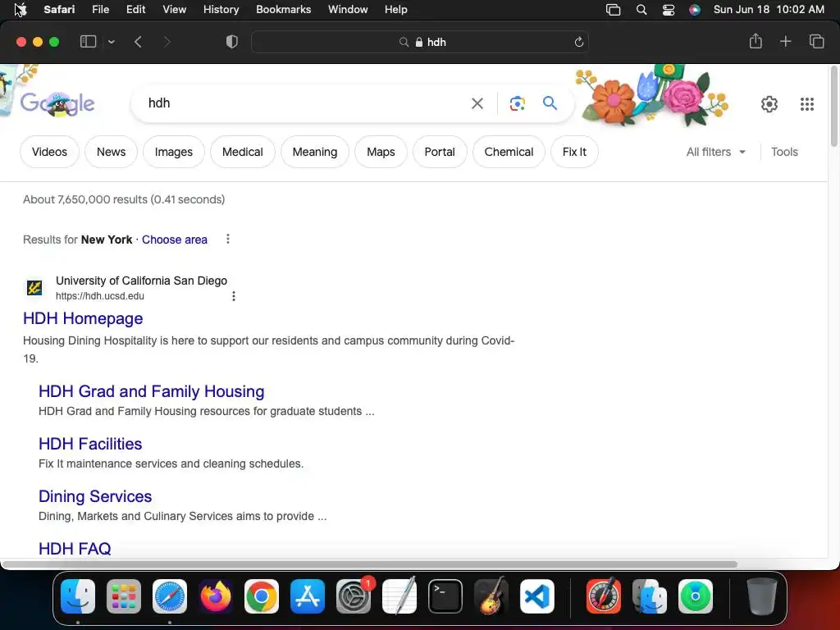The width and height of the screenshot is (840, 630).
Task: Go forward with the forward arrow
Action: click(167, 42)
